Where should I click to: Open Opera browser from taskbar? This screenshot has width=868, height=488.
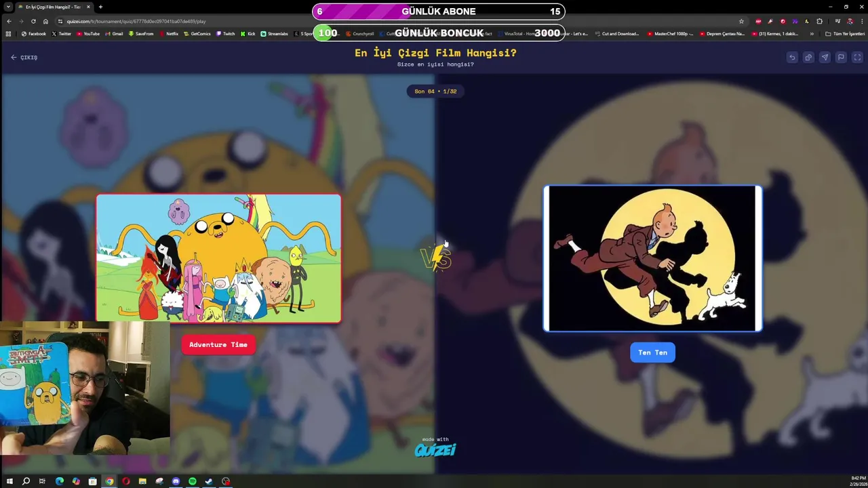coord(125,481)
